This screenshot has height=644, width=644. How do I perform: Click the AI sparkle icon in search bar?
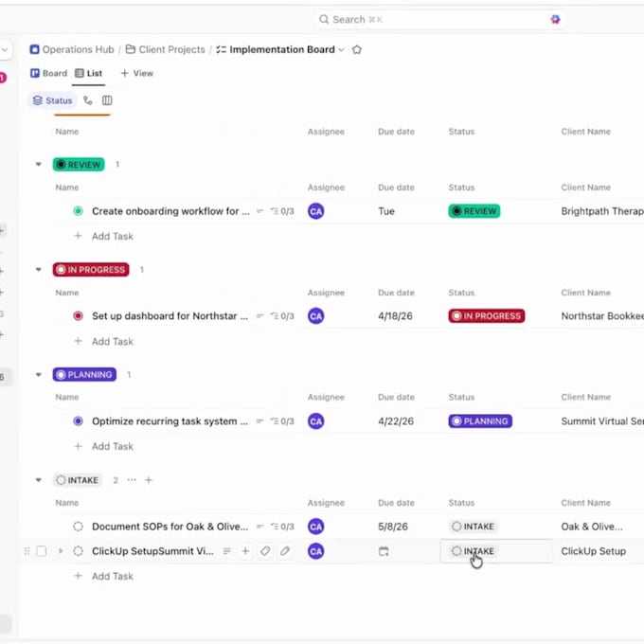point(555,19)
